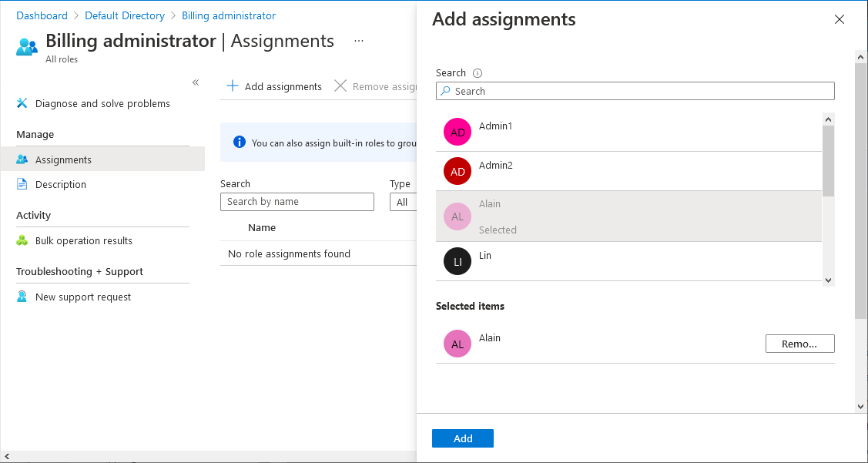Click the Description document icon
The image size is (868, 463).
(x=22, y=184)
